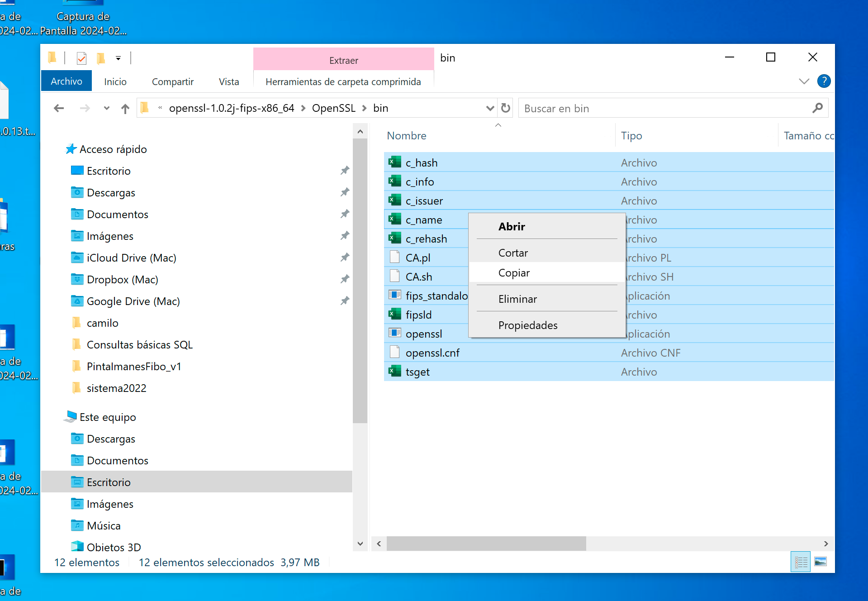The height and width of the screenshot is (601, 868).
Task: Open the address bar history dropdown
Action: point(490,108)
